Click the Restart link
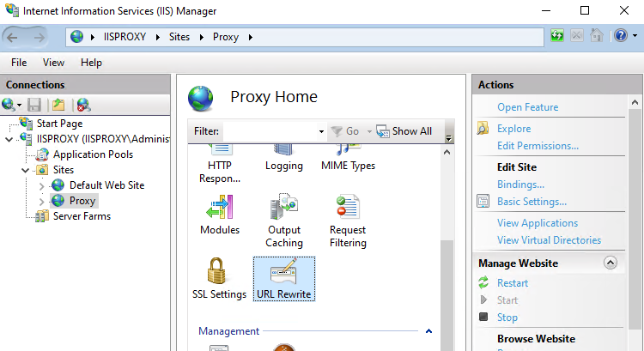 (513, 283)
